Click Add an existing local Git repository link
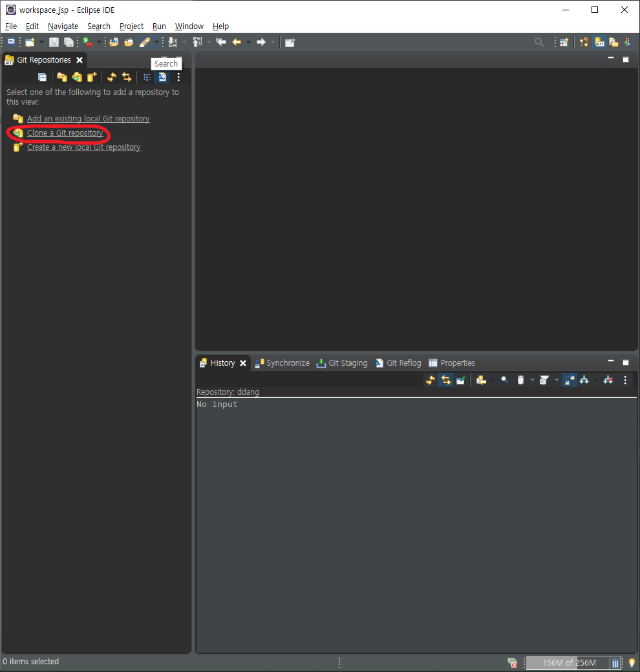 (89, 119)
